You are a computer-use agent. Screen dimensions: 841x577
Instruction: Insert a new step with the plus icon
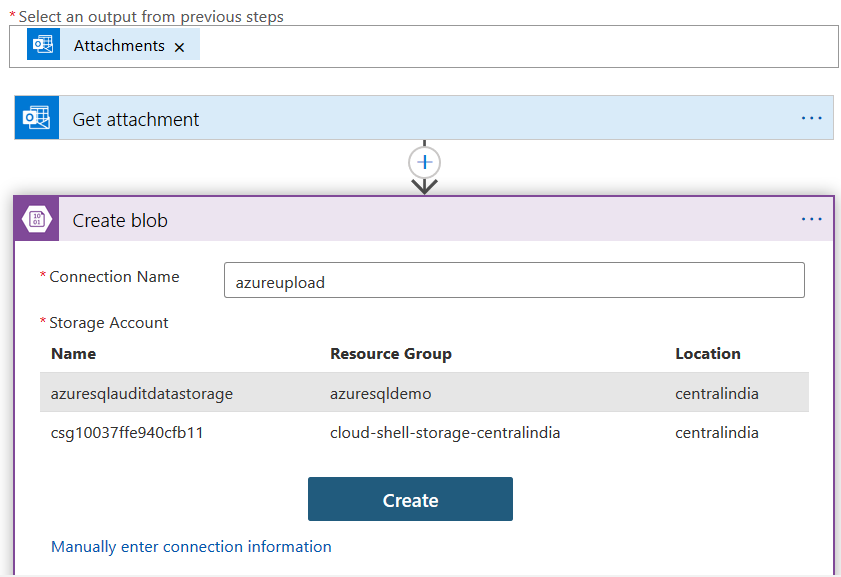click(425, 162)
